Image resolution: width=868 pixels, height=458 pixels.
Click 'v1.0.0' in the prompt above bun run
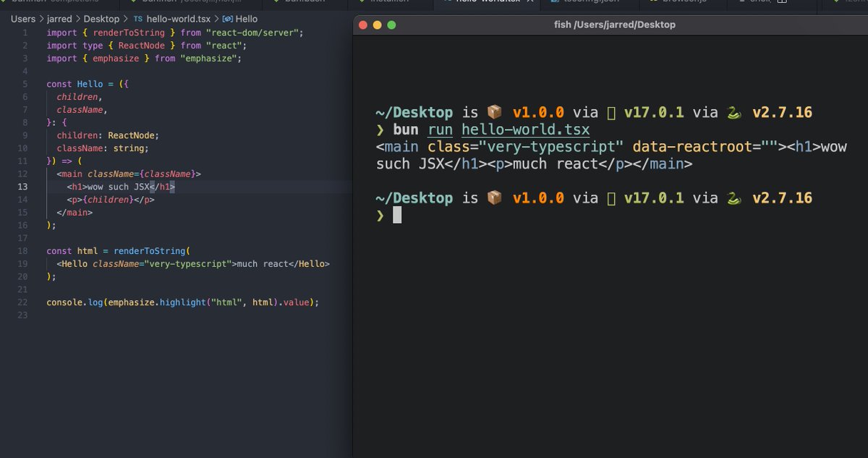pyautogui.click(x=538, y=113)
